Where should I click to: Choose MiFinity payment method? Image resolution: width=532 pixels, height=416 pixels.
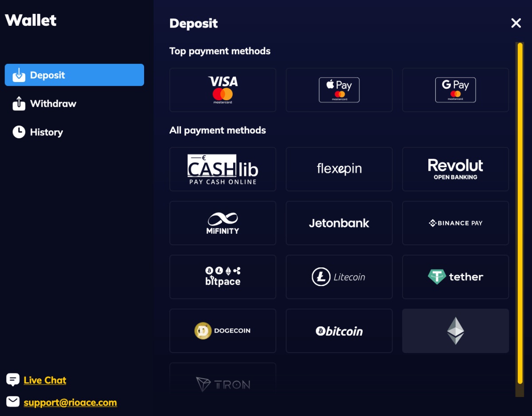pyautogui.click(x=223, y=223)
